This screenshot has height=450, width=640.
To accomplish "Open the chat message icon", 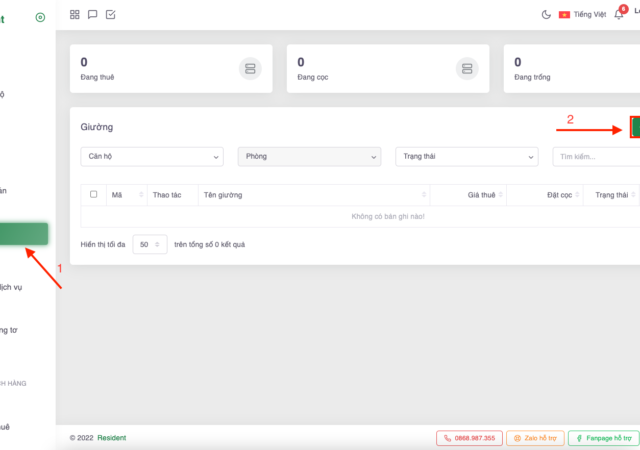I will [x=93, y=15].
